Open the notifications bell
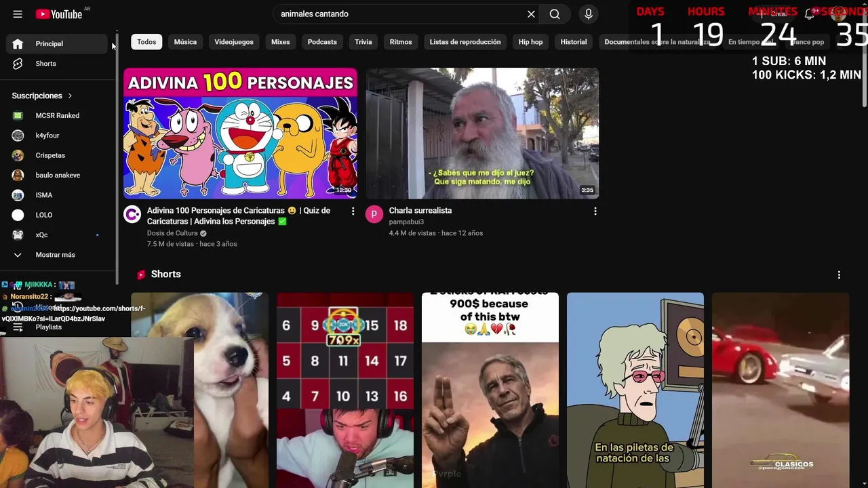 [809, 14]
